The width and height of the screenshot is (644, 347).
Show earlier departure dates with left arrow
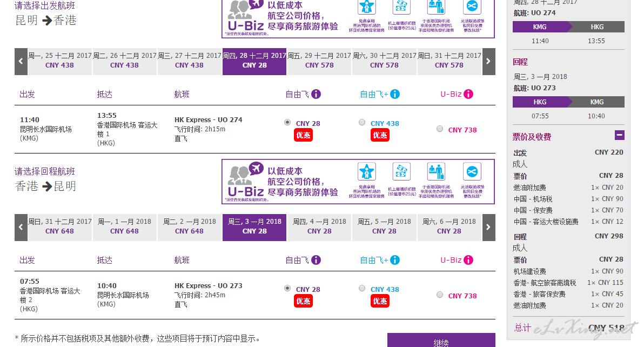click(x=21, y=61)
